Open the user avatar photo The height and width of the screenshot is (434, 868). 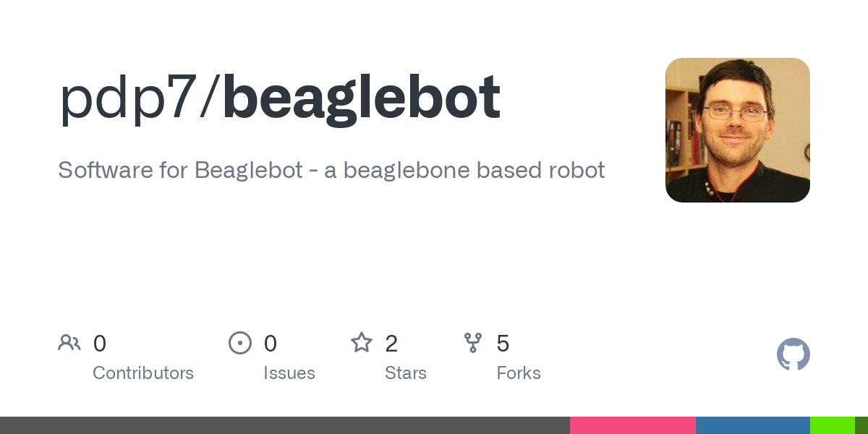737,130
